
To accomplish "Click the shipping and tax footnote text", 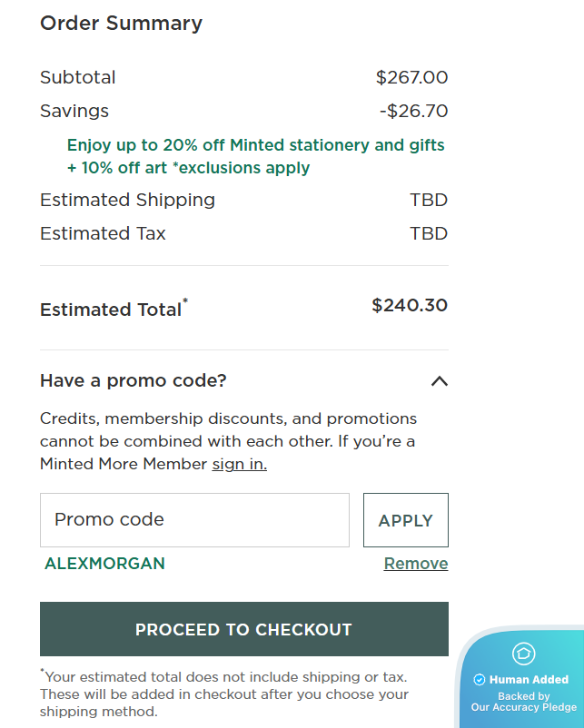I will click(224, 694).
